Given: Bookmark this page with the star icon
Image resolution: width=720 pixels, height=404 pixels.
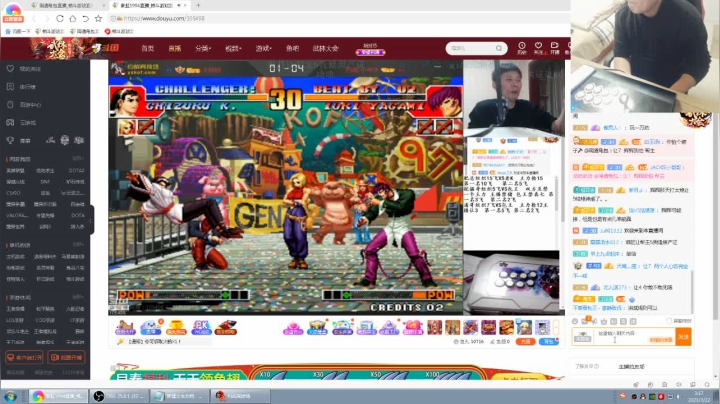Looking at the screenshot, I should tap(98, 19).
